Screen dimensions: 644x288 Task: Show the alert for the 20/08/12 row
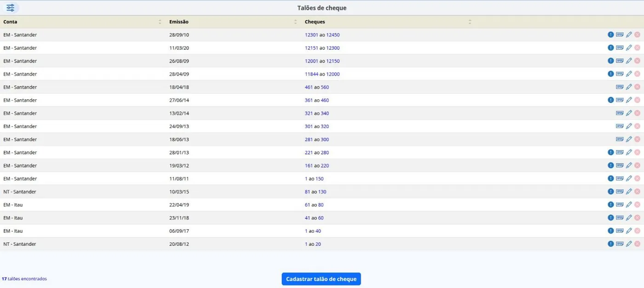[x=610, y=244]
